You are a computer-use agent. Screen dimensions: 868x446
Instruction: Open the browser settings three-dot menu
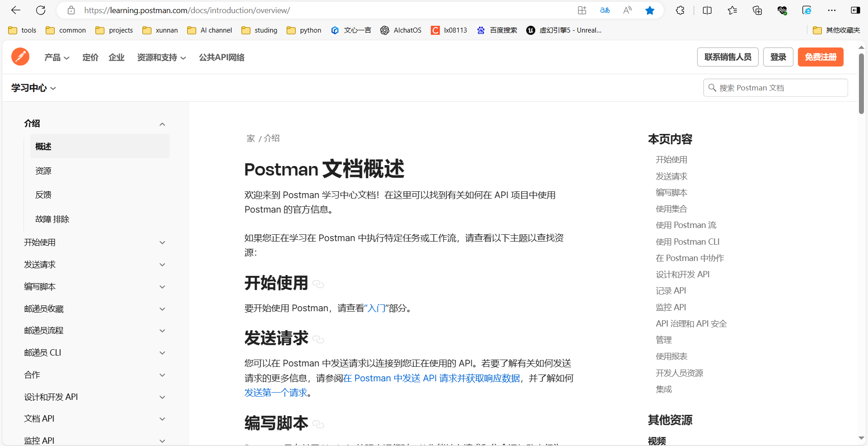pyautogui.click(x=832, y=10)
